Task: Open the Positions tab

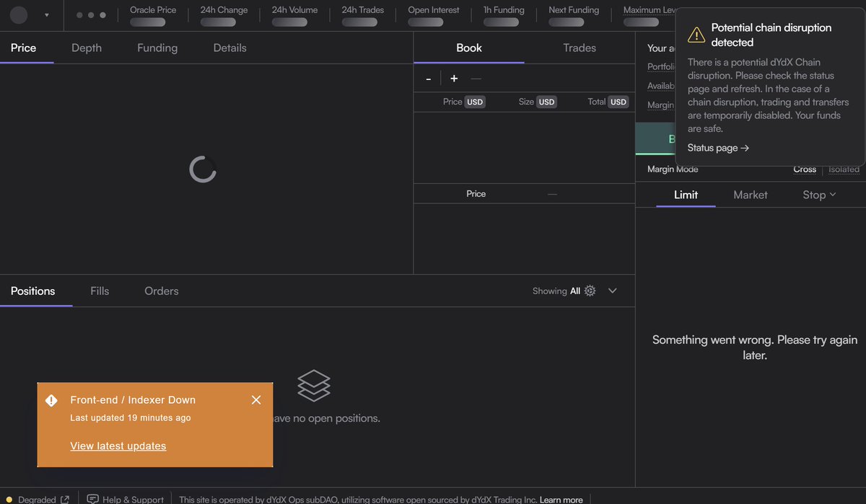Action: click(32, 291)
